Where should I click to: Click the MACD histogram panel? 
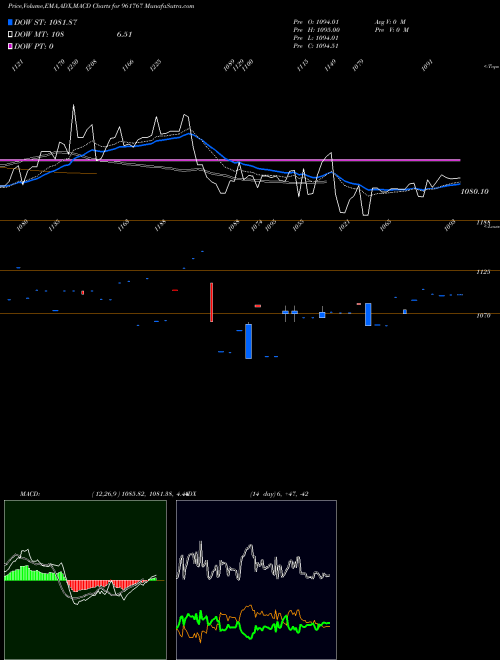click(x=85, y=580)
